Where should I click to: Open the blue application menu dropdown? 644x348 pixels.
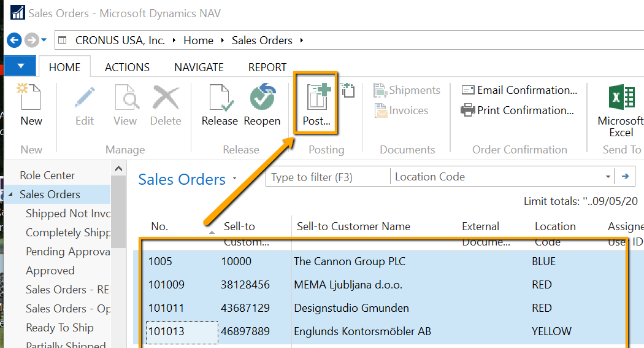tap(20, 66)
